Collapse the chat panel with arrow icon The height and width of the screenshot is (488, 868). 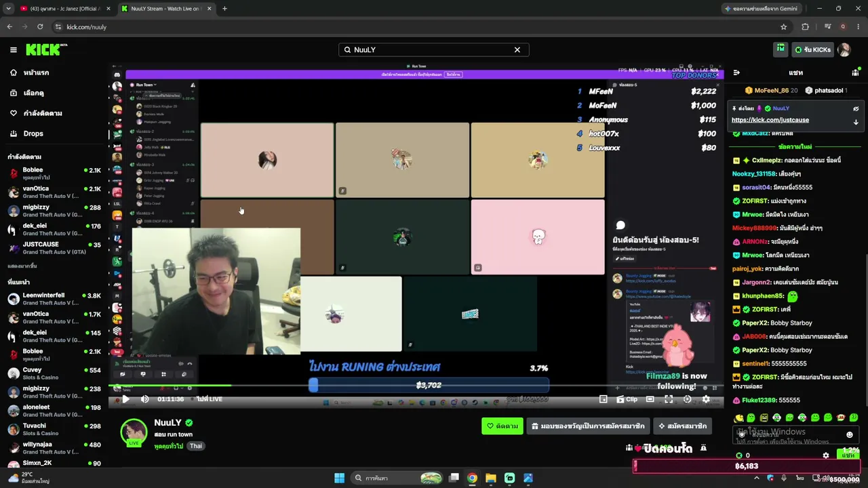(736, 73)
